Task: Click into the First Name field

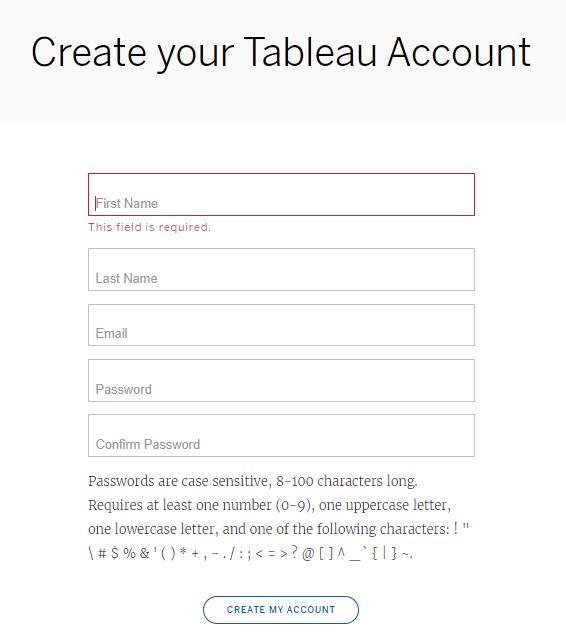Action: click(281, 194)
